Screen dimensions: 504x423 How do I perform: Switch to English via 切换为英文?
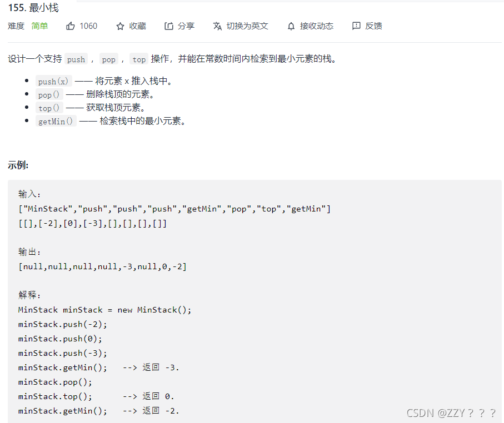[x=247, y=26]
